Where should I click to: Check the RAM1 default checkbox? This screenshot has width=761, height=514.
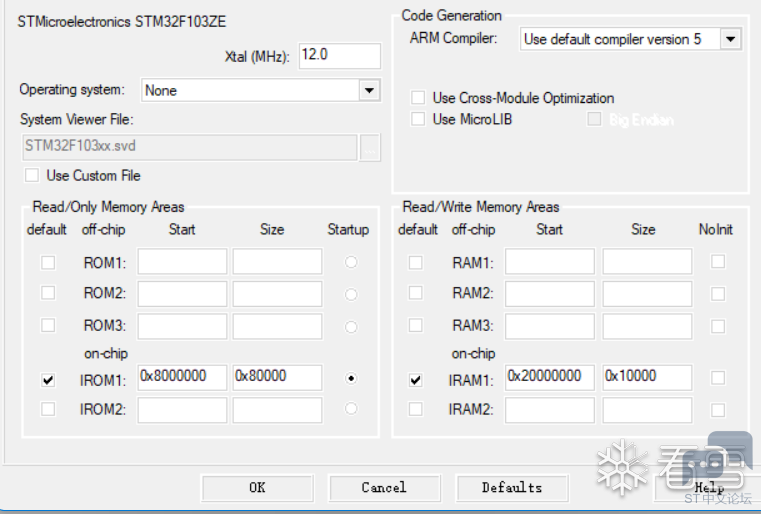click(x=415, y=263)
